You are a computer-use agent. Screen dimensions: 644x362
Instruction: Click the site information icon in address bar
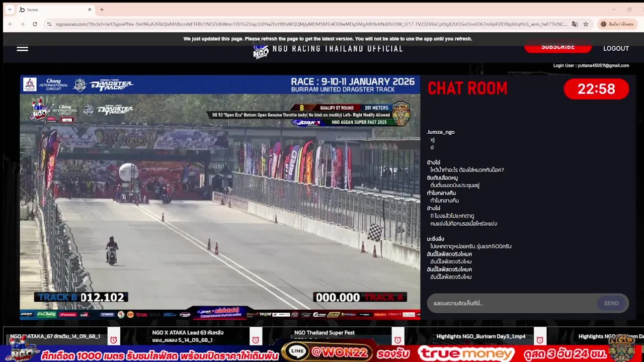(49, 24)
